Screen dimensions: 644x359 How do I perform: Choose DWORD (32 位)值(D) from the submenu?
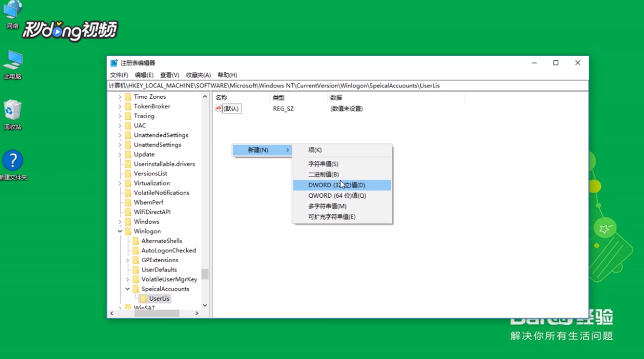[342, 185]
